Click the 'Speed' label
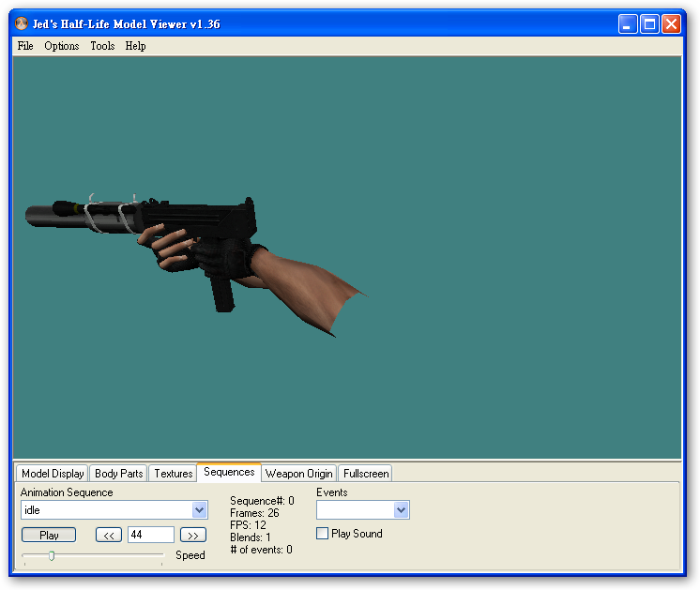 click(x=190, y=555)
